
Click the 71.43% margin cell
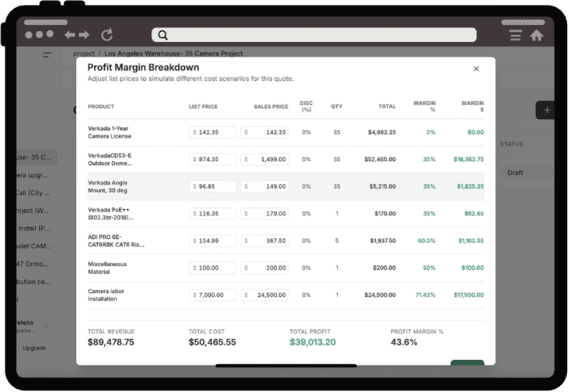[x=425, y=295]
